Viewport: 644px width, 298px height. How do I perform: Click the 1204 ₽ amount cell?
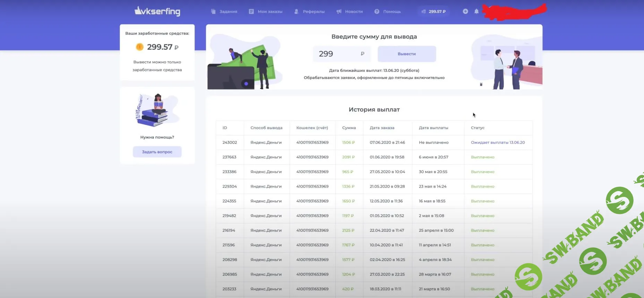click(x=348, y=274)
